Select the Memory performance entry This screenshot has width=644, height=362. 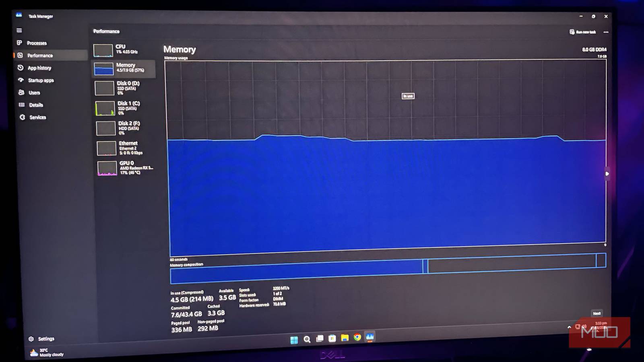[124, 68]
